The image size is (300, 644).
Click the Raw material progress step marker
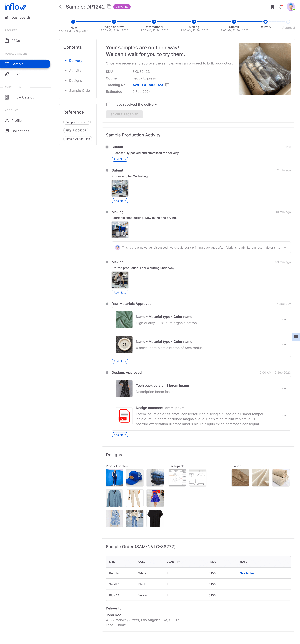point(154,22)
